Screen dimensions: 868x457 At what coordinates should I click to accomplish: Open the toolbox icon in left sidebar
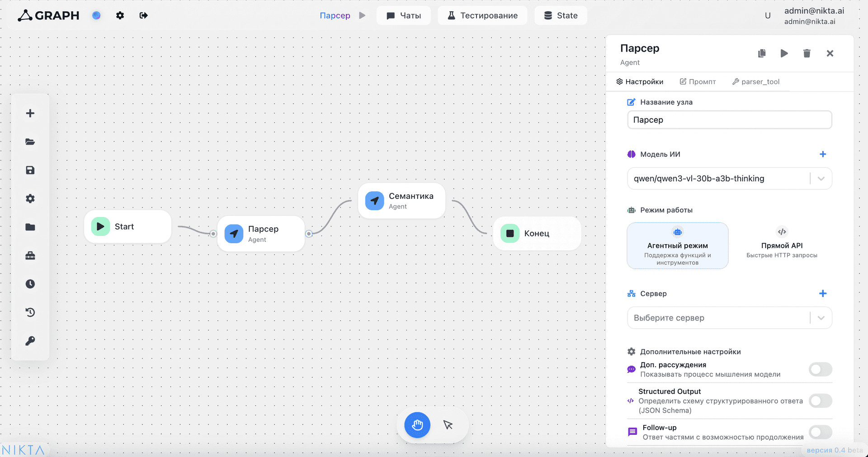coord(30,256)
